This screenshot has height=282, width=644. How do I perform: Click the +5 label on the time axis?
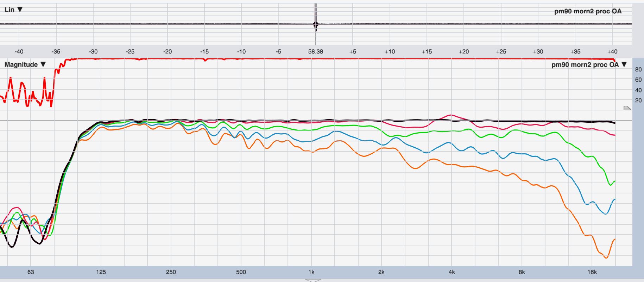click(353, 52)
